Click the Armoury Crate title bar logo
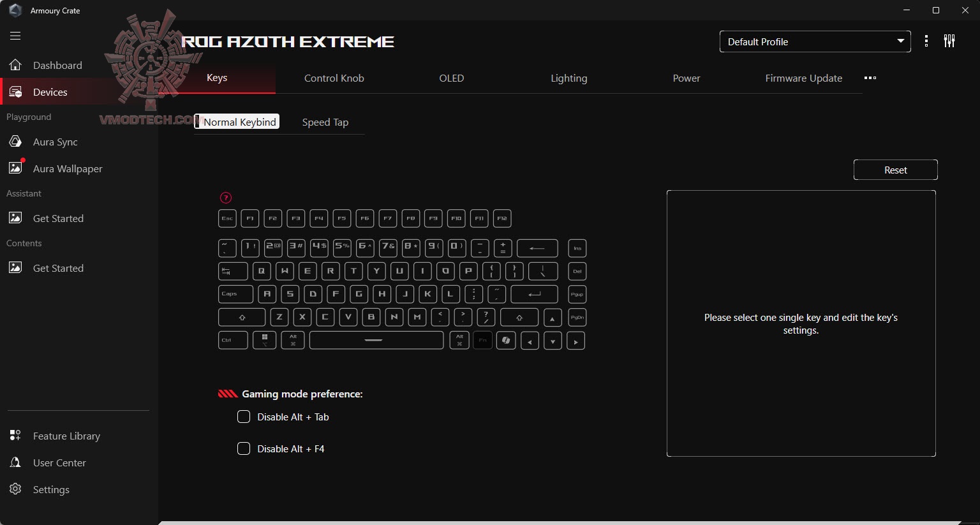The height and width of the screenshot is (525, 980). click(15, 10)
